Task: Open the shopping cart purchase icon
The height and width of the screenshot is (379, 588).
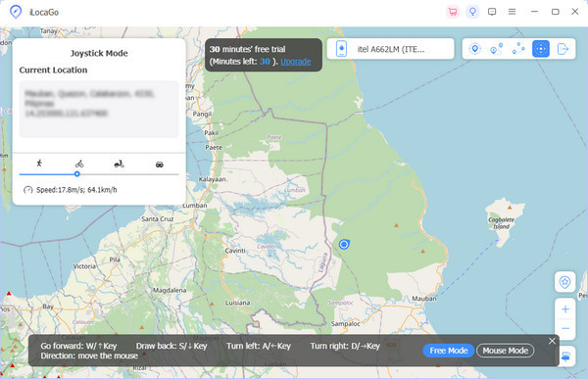Action: click(453, 12)
